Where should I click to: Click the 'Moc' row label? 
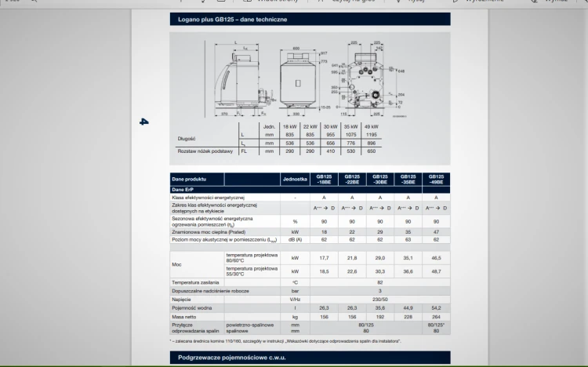[x=176, y=264]
